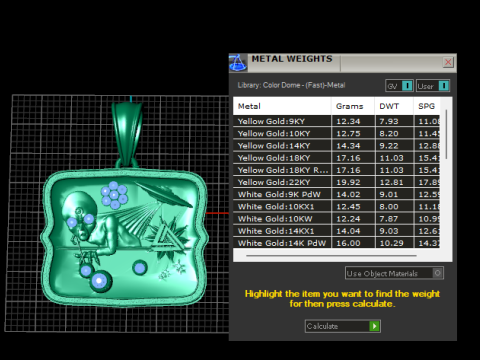The width and height of the screenshot is (480, 360).
Task: Select the Yellow Gold:10KY row
Action: coord(336,133)
